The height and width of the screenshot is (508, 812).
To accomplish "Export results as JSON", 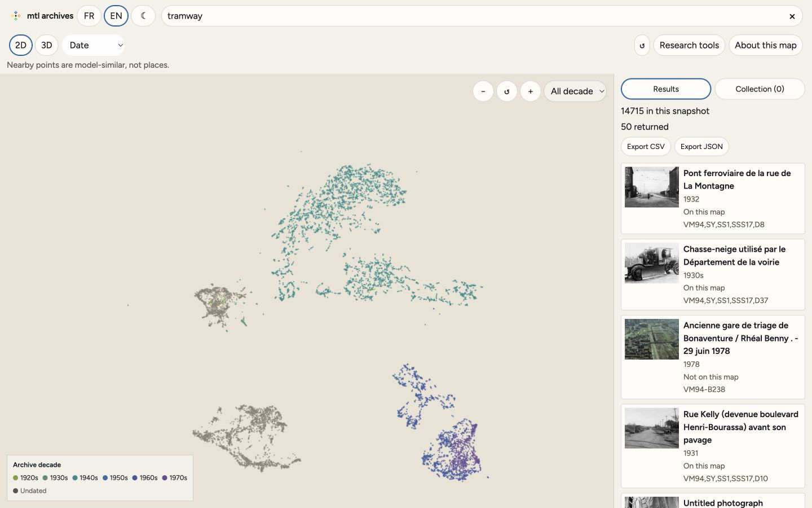I will click(x=701, y=147).
